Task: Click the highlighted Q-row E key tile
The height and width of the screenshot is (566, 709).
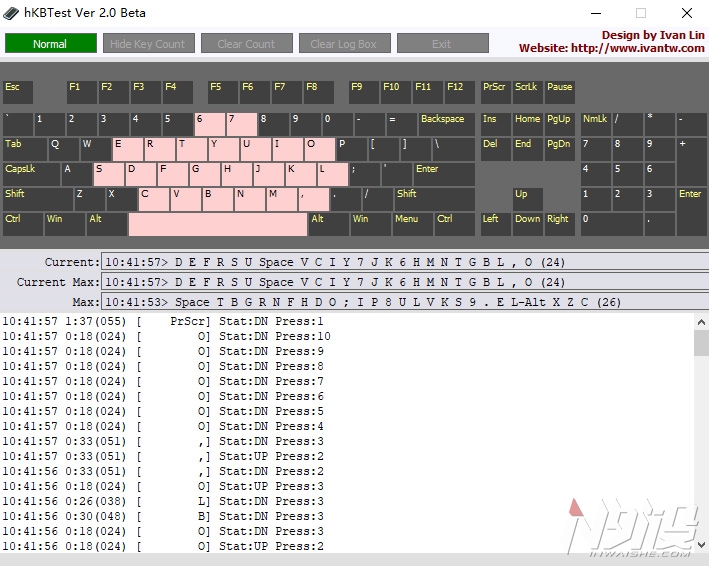Action: tap(128, 149)
